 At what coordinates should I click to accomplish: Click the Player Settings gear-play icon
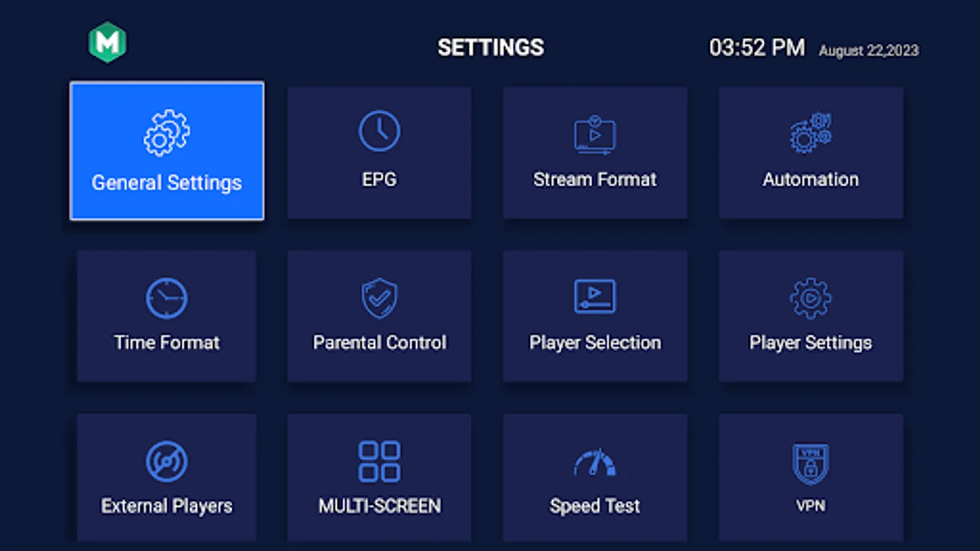click(x=810, y=298)
